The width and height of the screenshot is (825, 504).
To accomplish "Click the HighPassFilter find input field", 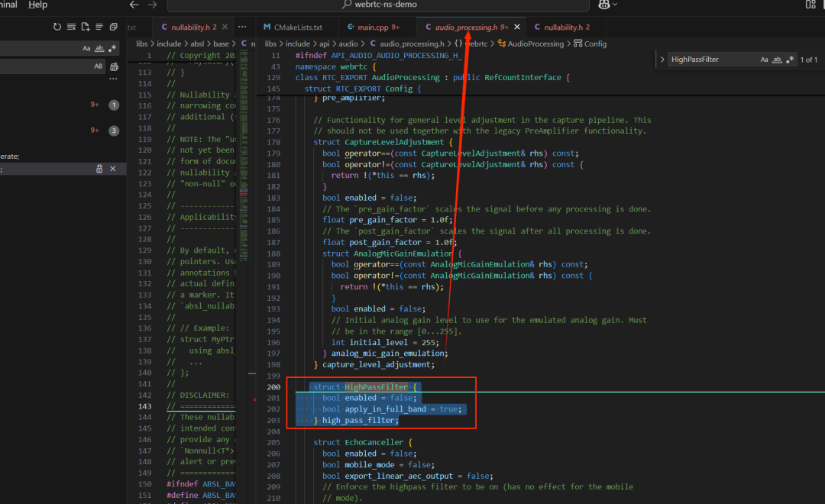I will 713,60.
